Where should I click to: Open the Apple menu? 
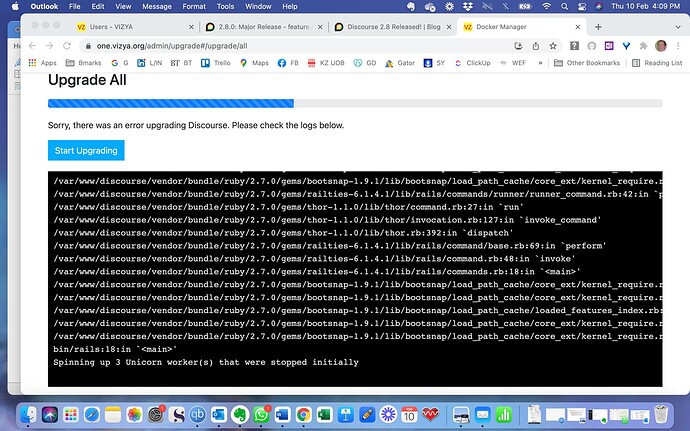pos(15,6)
